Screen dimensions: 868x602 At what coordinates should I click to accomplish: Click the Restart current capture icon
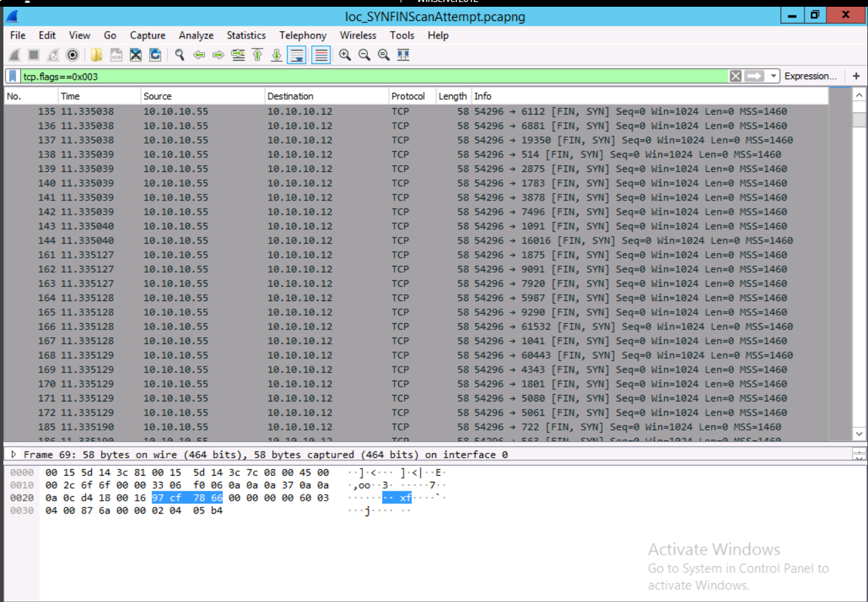click(53, 55)
